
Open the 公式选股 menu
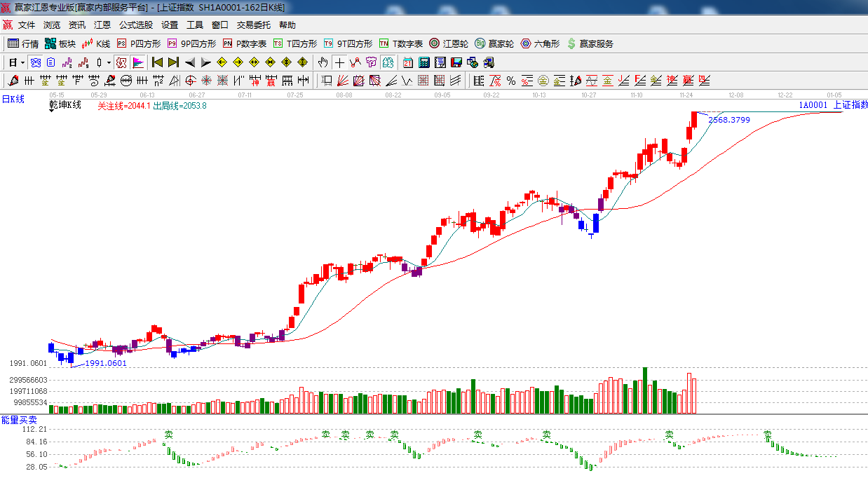click(x=135, y=25)
